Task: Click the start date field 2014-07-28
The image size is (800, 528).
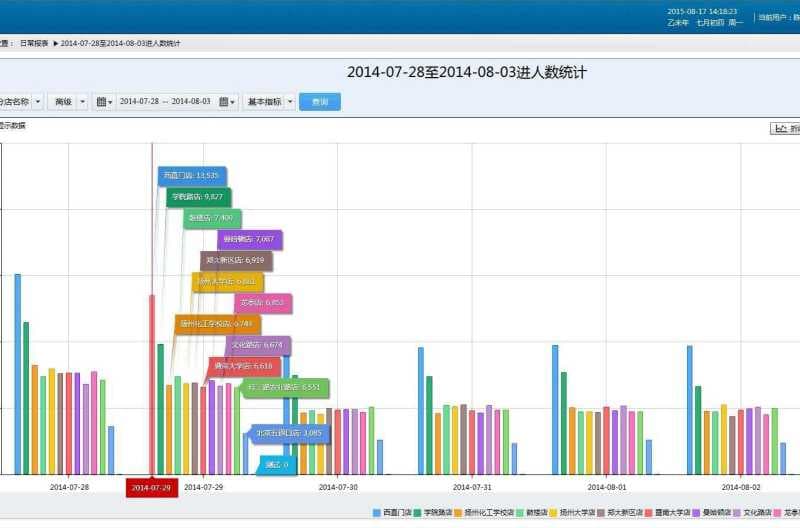Action: (139, 102)
